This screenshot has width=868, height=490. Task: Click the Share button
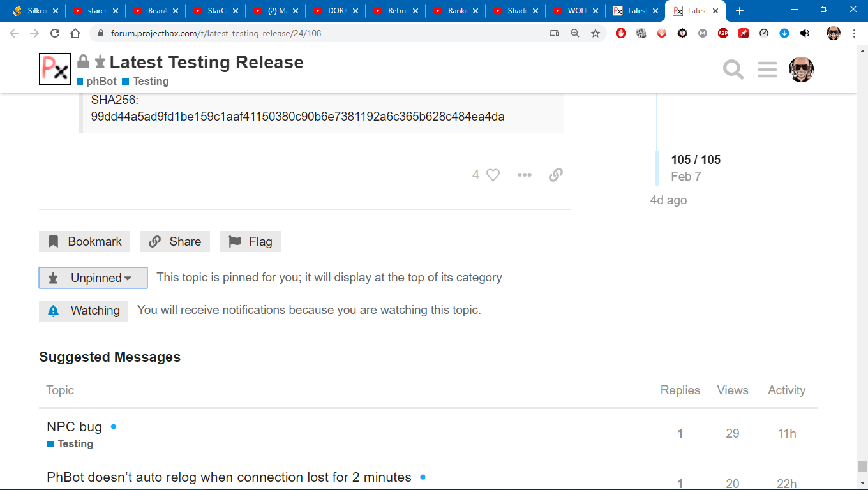[175, 242]
